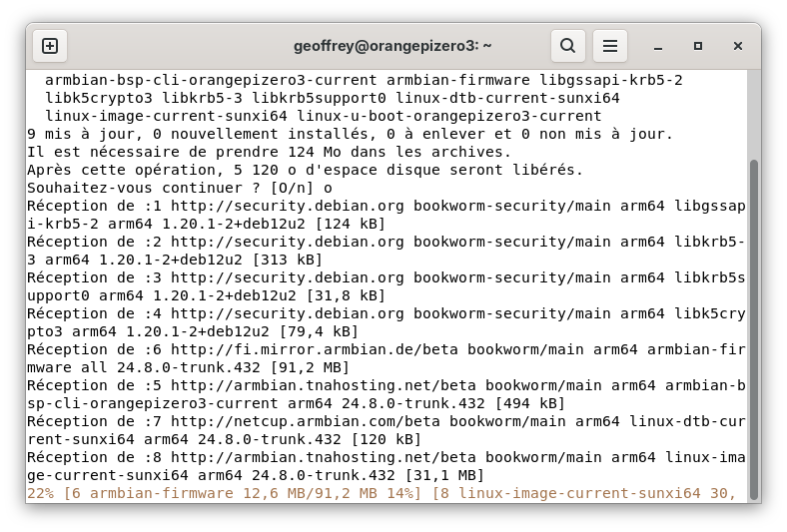This screenshot has height=532, width=787.
Task: Click 'armbian-bsp-cli-orangepizero3-current' in the first package line
Action: coord(211,80)
